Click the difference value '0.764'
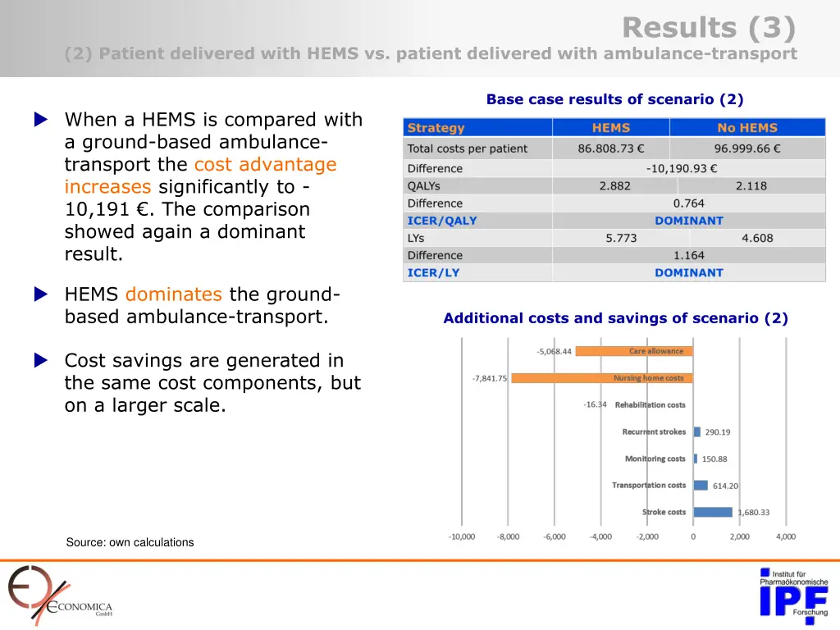 (689, 203)
